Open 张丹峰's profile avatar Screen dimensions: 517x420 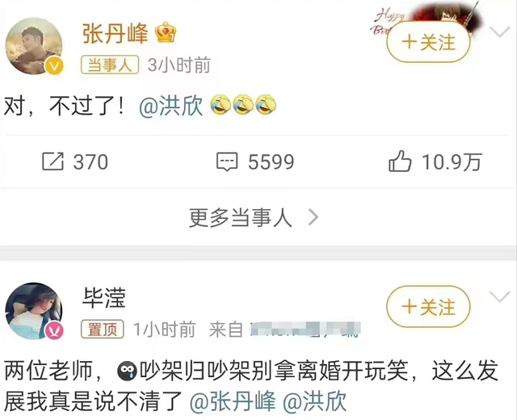[x=34, y=45]
